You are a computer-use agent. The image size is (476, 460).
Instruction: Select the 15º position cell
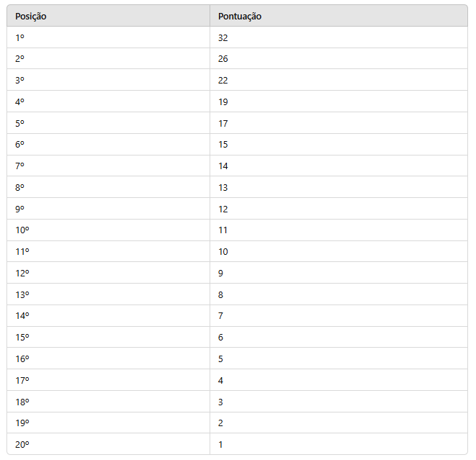22,338
